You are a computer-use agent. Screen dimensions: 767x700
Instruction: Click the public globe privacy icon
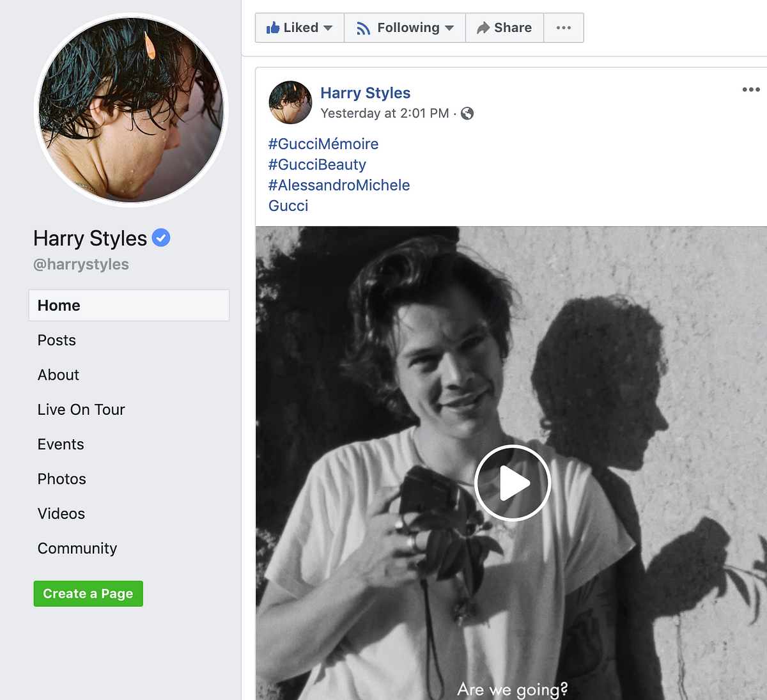[x=467, y=113]
